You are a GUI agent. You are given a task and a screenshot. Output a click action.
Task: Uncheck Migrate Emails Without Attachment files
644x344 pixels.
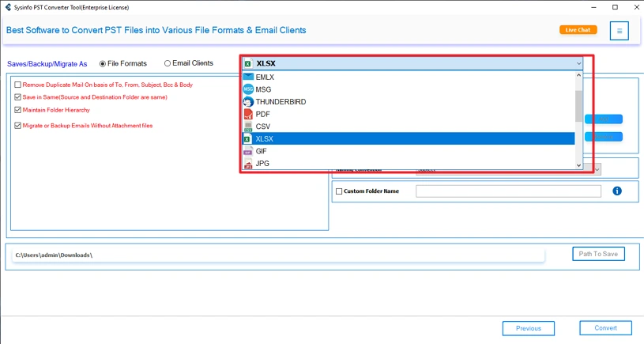point(17,126)
